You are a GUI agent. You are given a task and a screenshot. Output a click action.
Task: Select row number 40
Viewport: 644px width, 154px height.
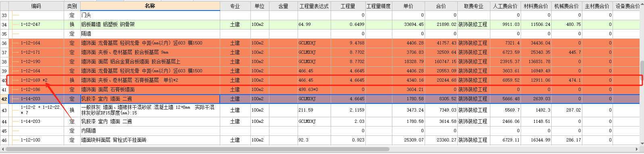(x=4, y=80)
